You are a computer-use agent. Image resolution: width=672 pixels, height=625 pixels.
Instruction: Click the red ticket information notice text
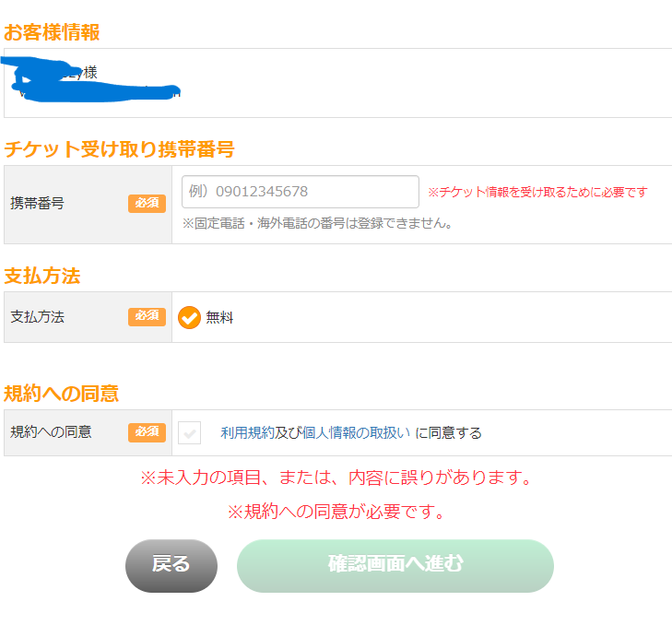[x=537, y=192]
